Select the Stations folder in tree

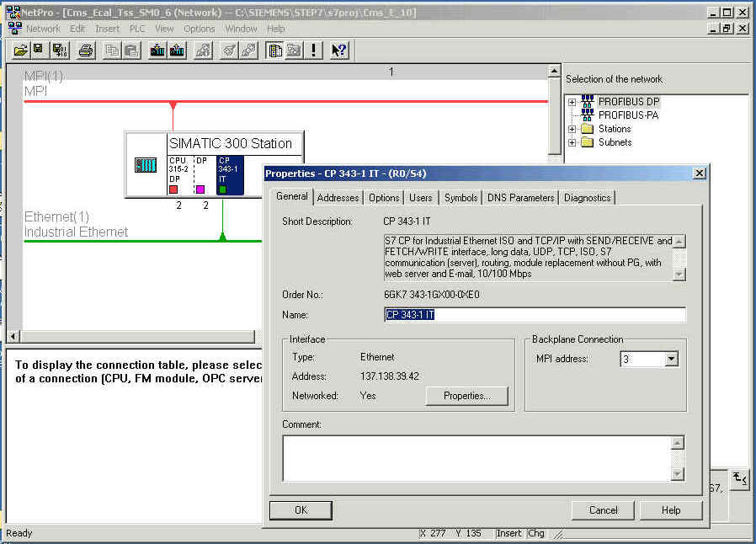tap(615, 129)
